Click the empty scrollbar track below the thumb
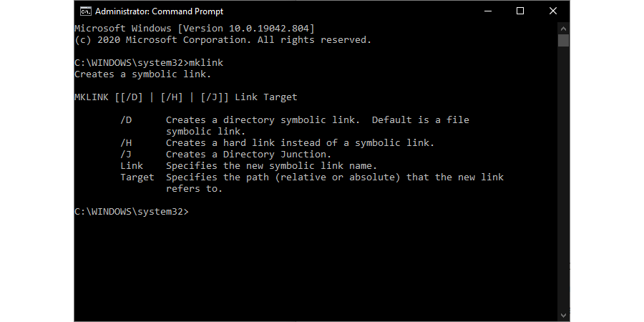Viewport: 644px width, 322px height. click(x=563, y=179)
